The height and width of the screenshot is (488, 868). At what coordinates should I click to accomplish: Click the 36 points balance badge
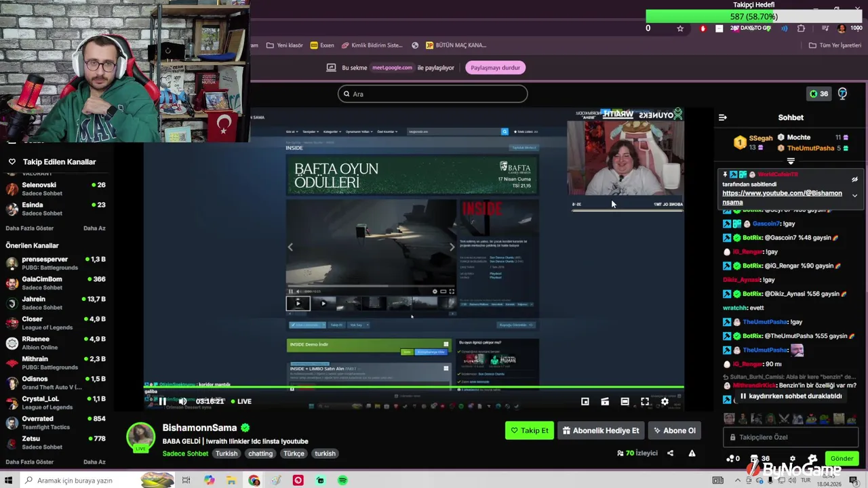click(x=818, y=94)
